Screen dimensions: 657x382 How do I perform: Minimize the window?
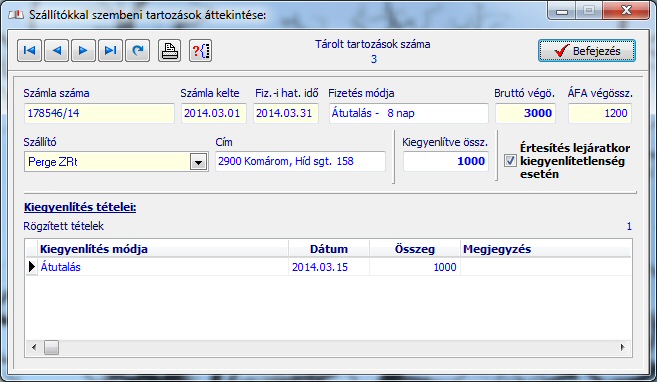(561, 10)
